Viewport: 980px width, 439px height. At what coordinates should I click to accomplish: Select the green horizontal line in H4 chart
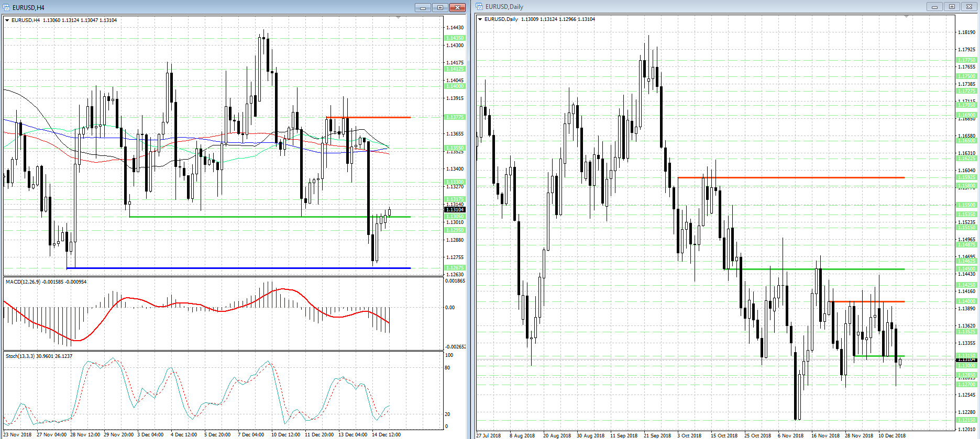pos(270,217)
